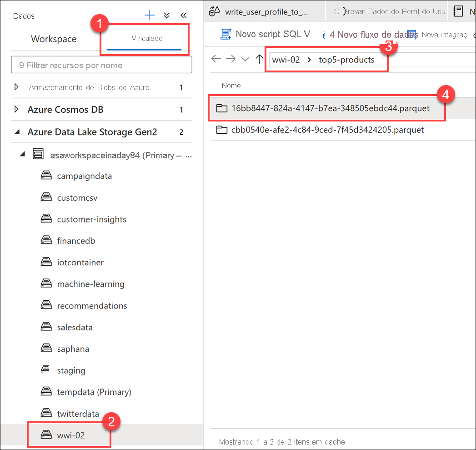Switch to the Workspace tab
Image resolution: width=476 pixels, height=450 pixels.
pos(54,39)
